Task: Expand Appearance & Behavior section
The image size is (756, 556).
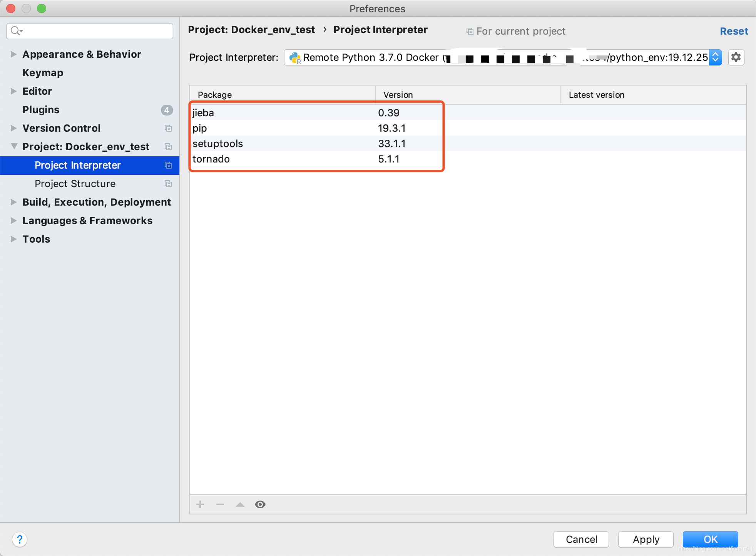Action: pyautogui.click(x=13, y=54)
